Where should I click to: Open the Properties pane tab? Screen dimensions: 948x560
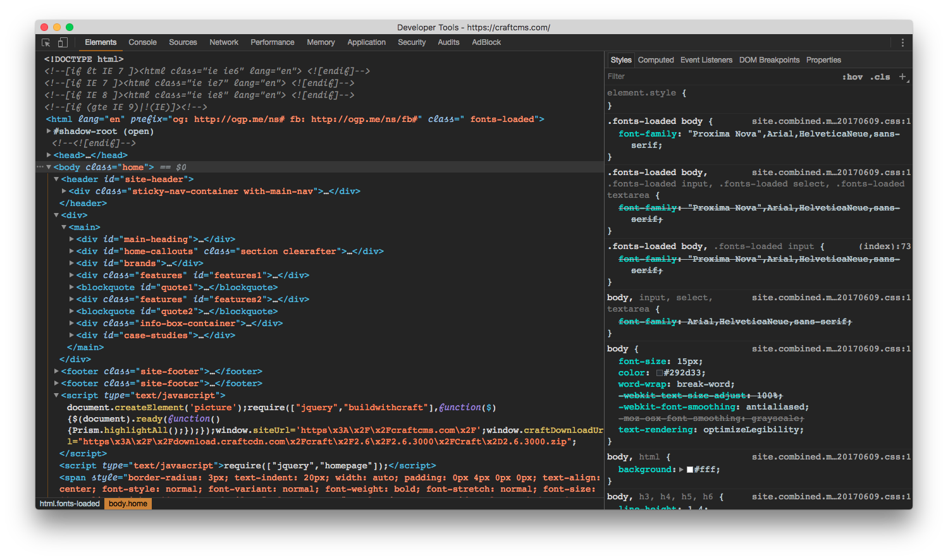[823, 60]
